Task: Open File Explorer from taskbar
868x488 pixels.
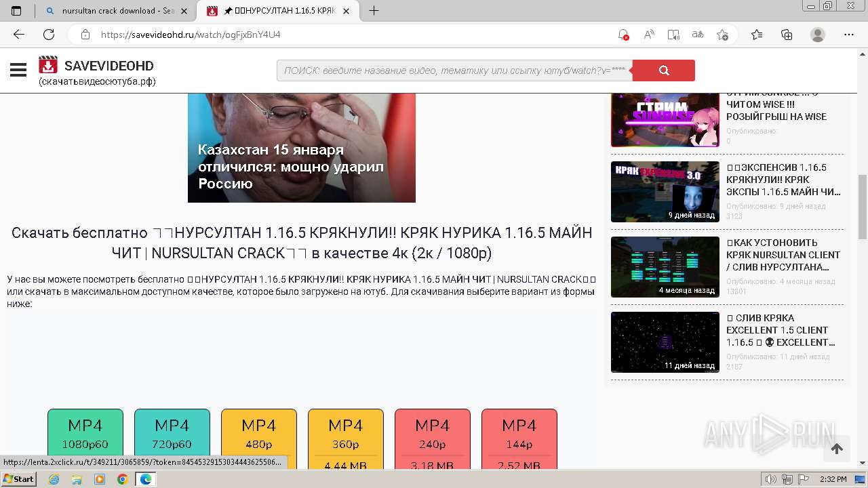Action: point(77,479)
